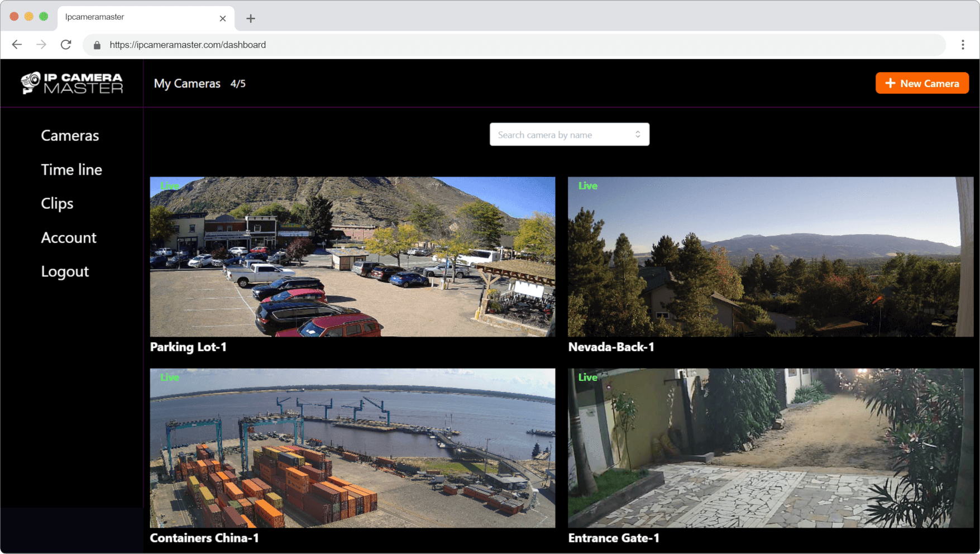Select the Ipcameramaster browser tab
Viewport: 980px width, 554px height.
tap(146, 18)
